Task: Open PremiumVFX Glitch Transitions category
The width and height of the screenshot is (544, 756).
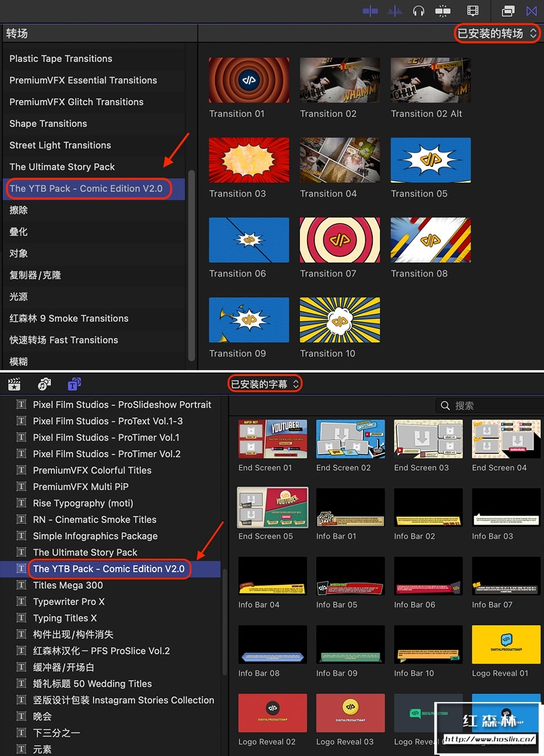Action: [77, 102]
